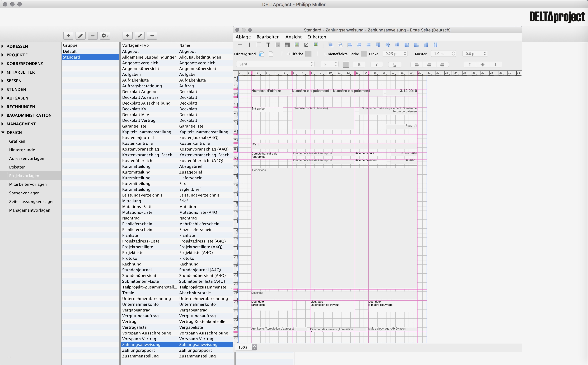The height and width of the screenshot is (365, 588).
Task: Select the horizontal line drawing tool
Action: pyautogui.click(x=240, y=45)
